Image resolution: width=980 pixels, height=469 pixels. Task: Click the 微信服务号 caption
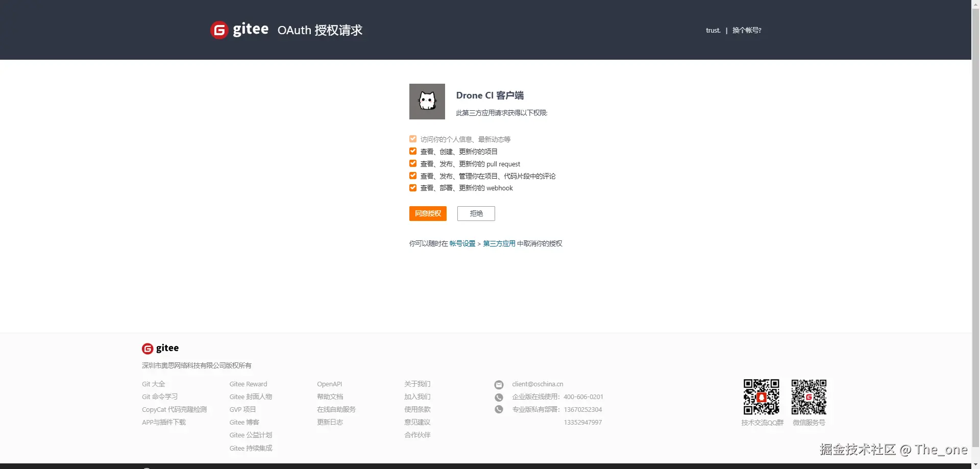[809, 423]
